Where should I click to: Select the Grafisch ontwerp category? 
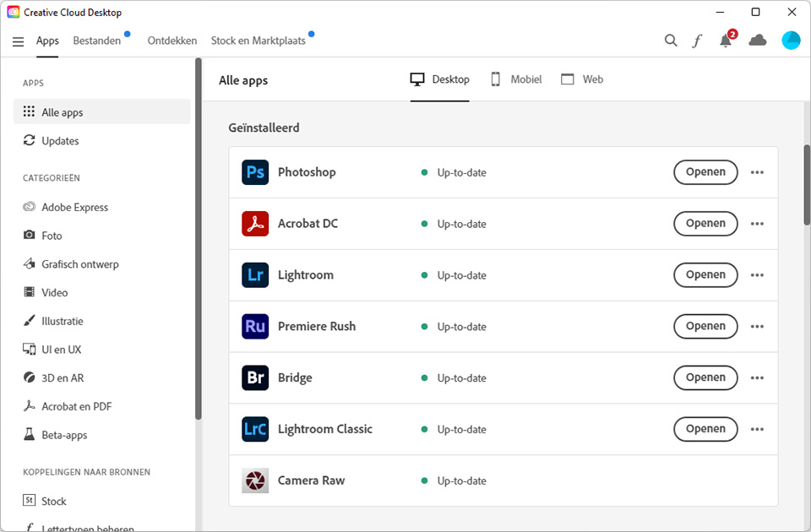[71, 264]
